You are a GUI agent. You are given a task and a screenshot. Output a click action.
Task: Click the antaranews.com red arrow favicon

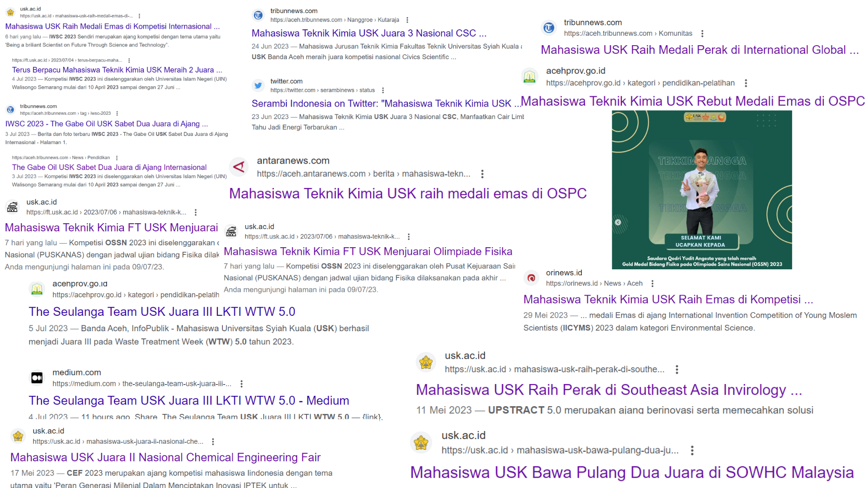click(239, 167)
